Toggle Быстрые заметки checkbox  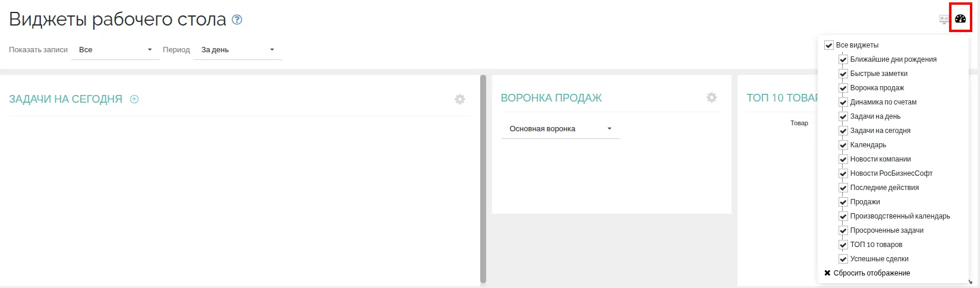tap(843, 74)
